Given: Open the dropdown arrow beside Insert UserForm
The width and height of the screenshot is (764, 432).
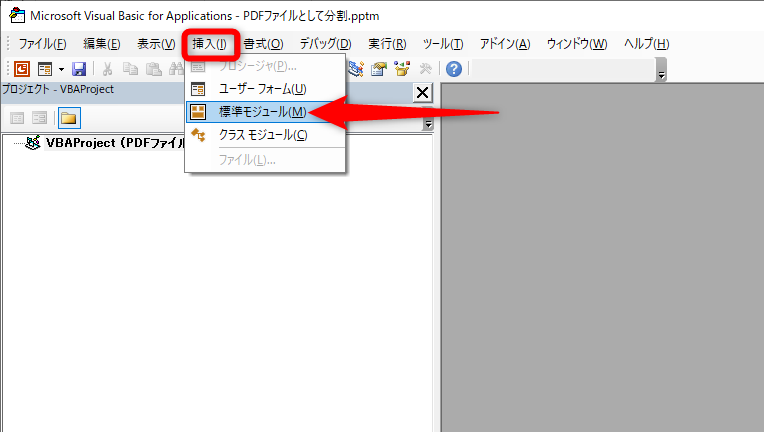Looking at the screenshot, I should (61, 69).
